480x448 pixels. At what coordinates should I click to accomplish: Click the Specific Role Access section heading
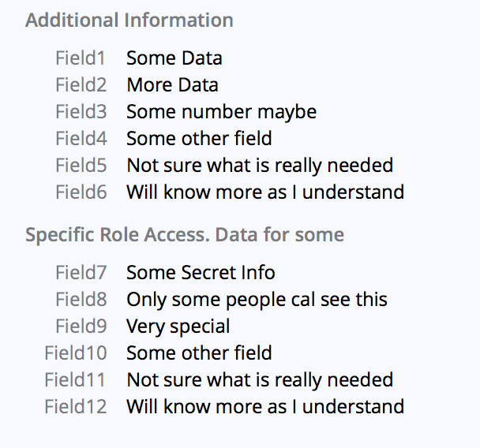(x=185, y=235)
